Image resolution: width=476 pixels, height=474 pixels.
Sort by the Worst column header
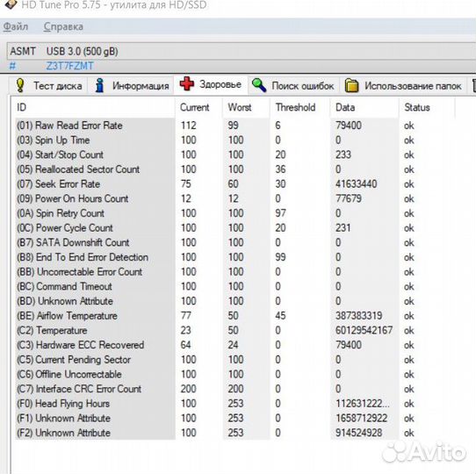246,107
